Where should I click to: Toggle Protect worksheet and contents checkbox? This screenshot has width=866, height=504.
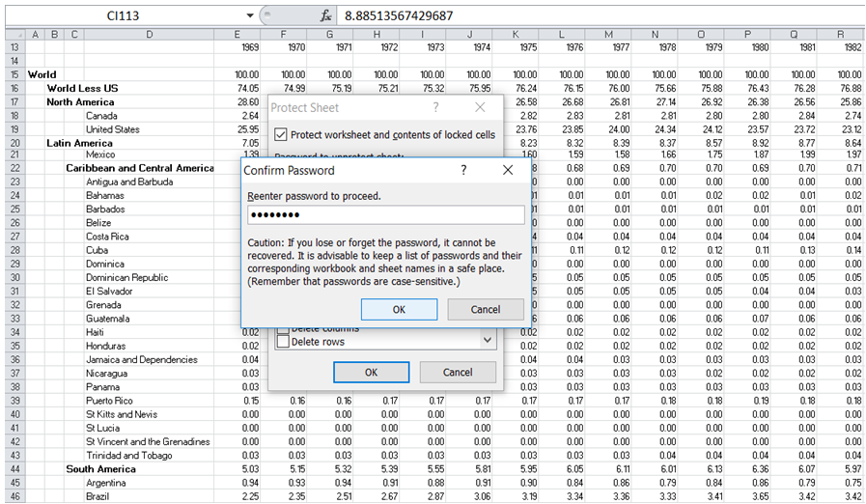click(281, 134)
